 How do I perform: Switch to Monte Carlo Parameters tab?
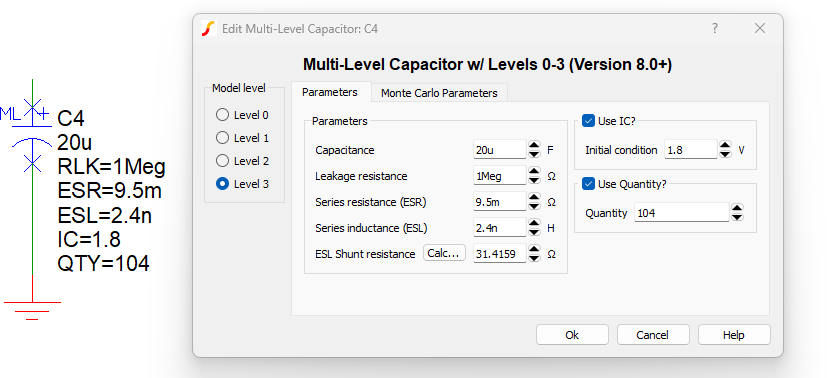439,93
